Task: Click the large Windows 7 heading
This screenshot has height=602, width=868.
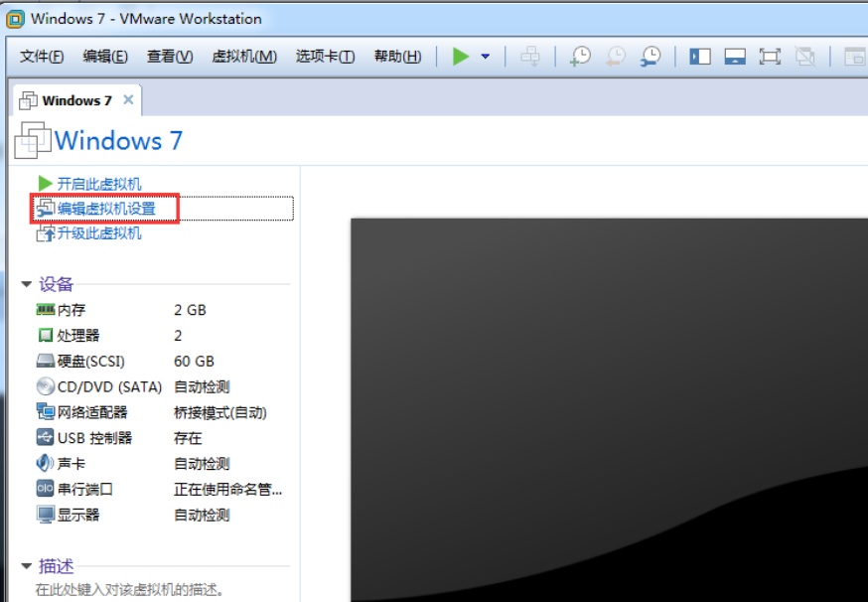Action: click(x=118, y=141)
